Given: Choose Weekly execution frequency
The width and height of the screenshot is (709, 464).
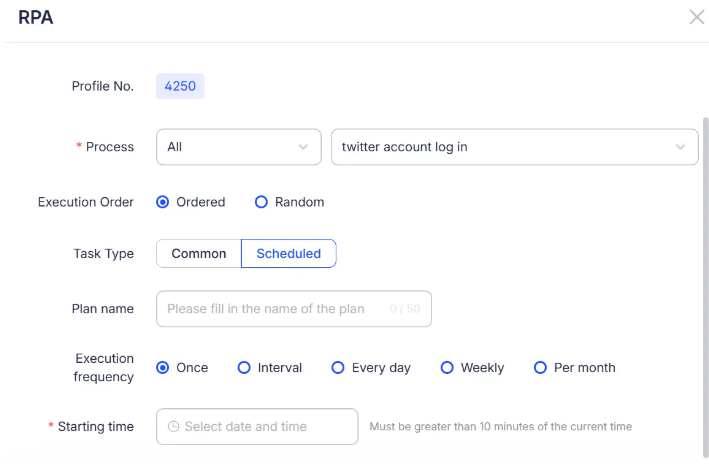Looking at the screenshot, I should point(447,368).
